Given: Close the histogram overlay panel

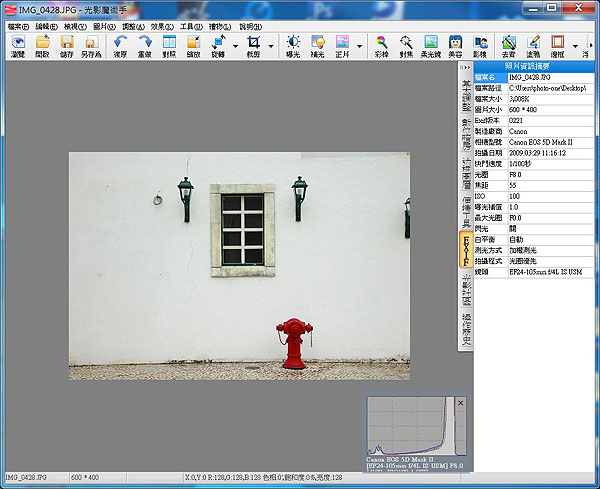Looking at the screenshot, I should (x=460, y=403).
